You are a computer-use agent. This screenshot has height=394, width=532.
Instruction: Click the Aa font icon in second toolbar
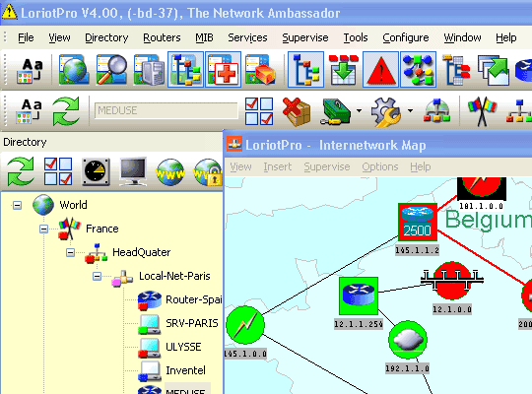tap(31, 110)
